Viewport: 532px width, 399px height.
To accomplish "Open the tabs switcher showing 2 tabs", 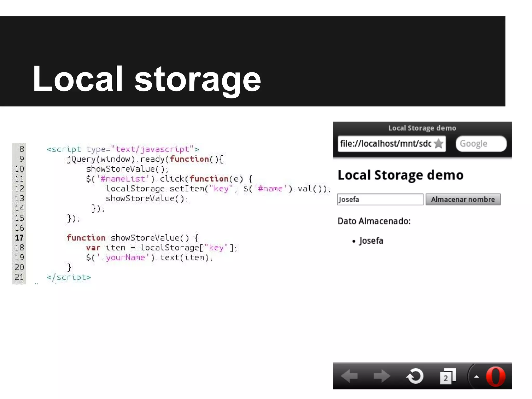I will click(448, 376).
